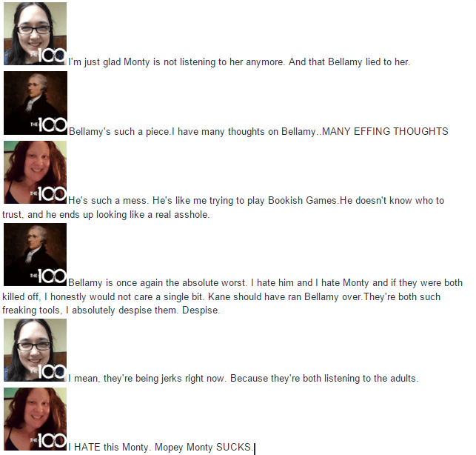The image size is (476, 455).
Task: Click the text "looking like a real asshole"
Action: point(152,215)
